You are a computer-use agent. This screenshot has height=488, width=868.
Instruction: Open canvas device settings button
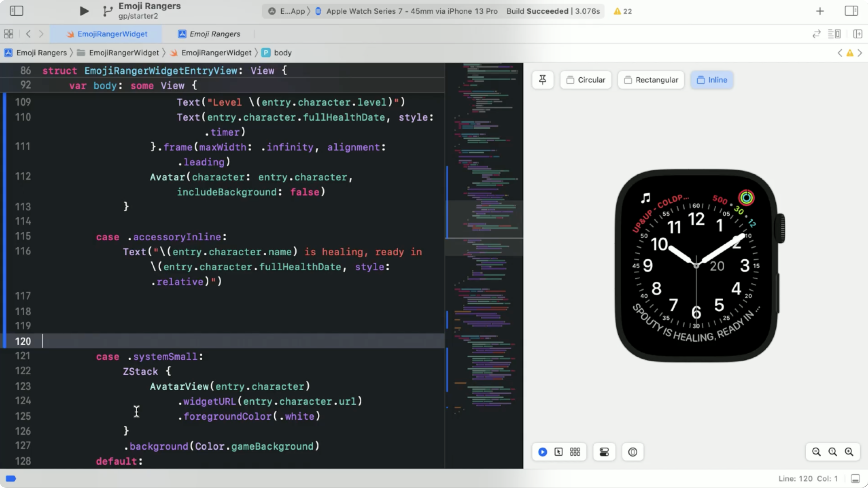604,452
